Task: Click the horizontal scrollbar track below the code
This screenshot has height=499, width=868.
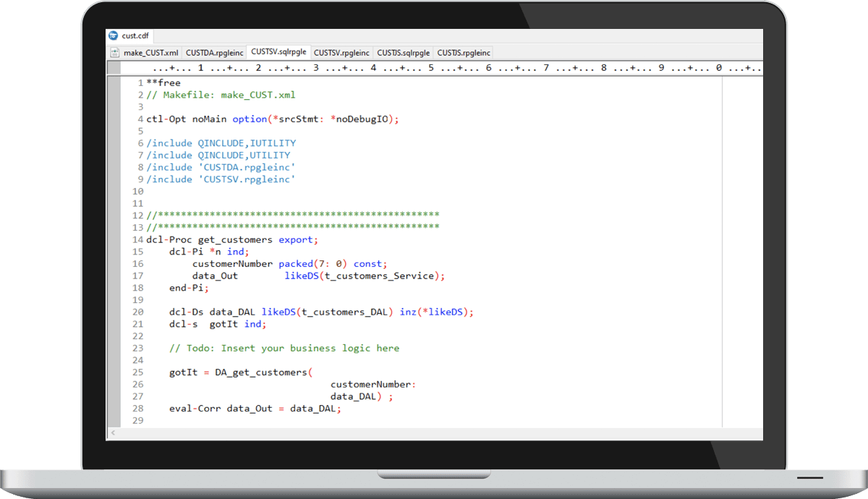Action: pyautogui.click(x=434, y=432)
